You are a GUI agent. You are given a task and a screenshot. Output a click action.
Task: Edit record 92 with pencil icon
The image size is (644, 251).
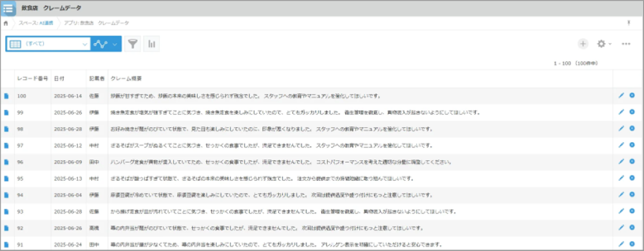pos(621,228)
